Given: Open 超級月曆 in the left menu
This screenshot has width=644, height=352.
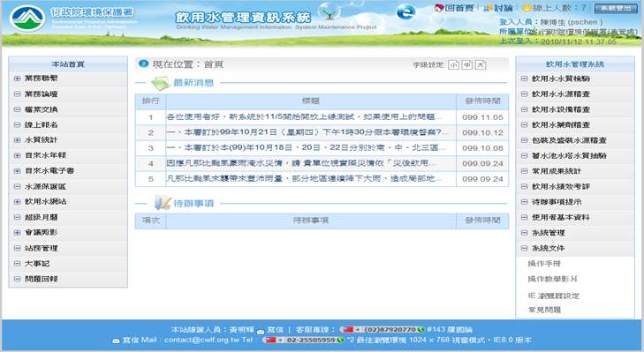Looking at the screenshot, I should click(41, 217).
